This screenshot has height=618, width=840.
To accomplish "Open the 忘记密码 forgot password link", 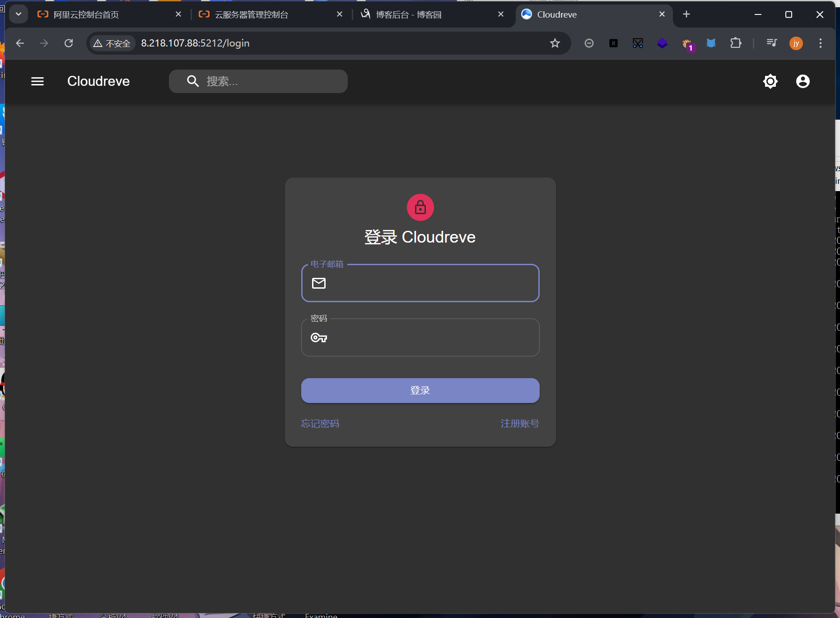I will (320, 424).
